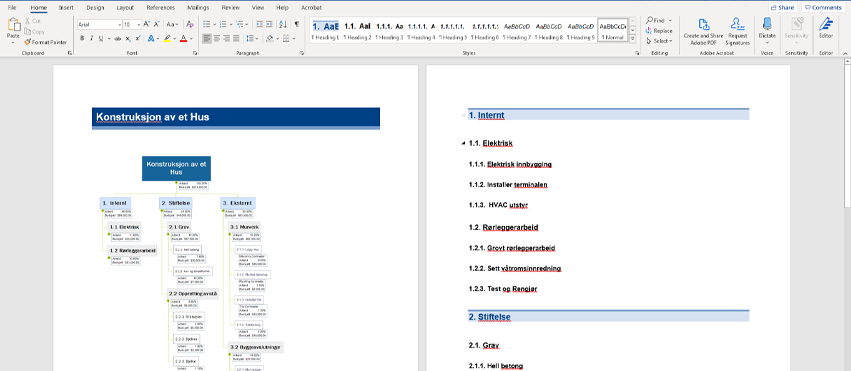This screenshot has height=371, width=851.
Task: Decrease paragraph indent
Action: [259, 24]
